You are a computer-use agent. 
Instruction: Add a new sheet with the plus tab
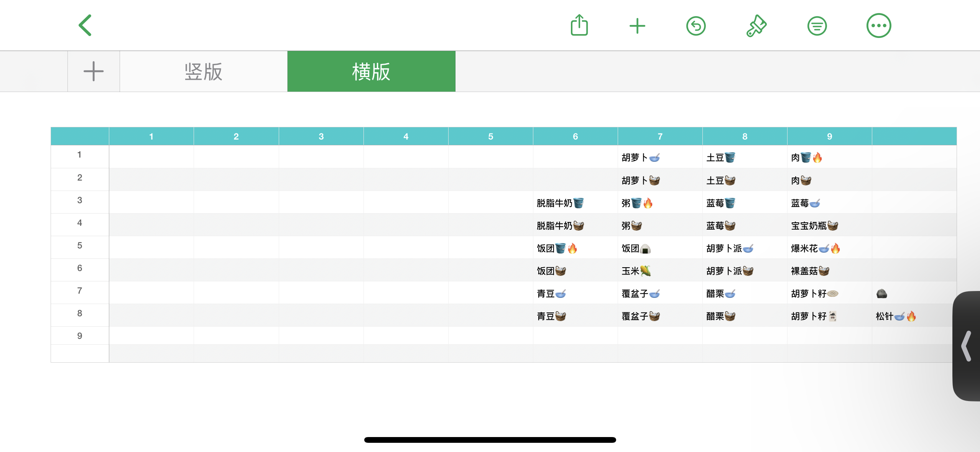pyautogui.click(x=94, y=71)
